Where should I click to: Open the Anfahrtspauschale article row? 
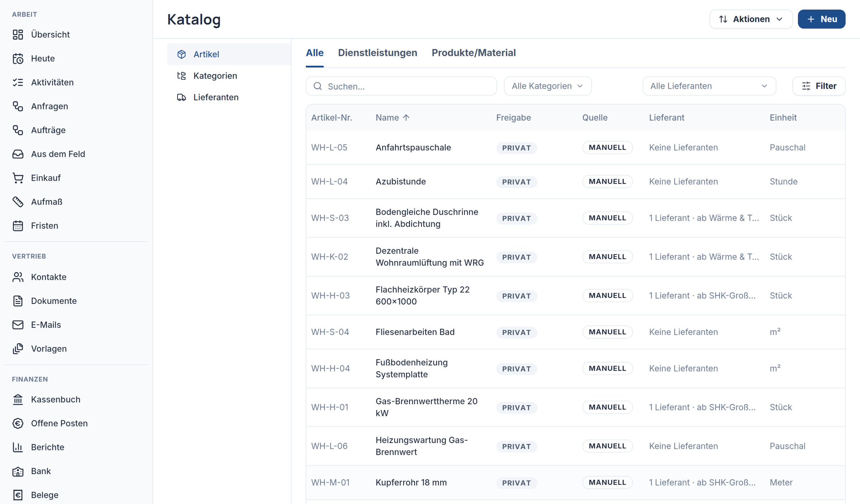(x=575, y=148)
